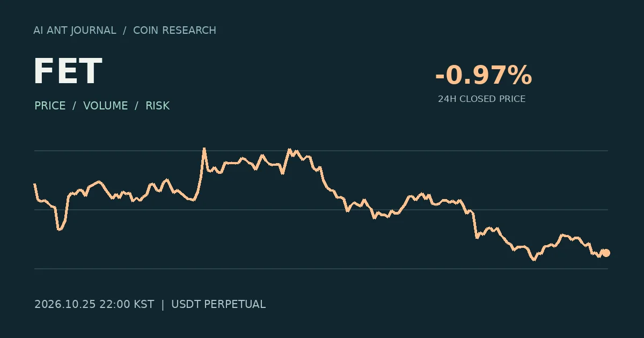The height and width of the screenshot is (338, 644).
Task: Switch to the PRICE section label
Action: click(50, 106)
